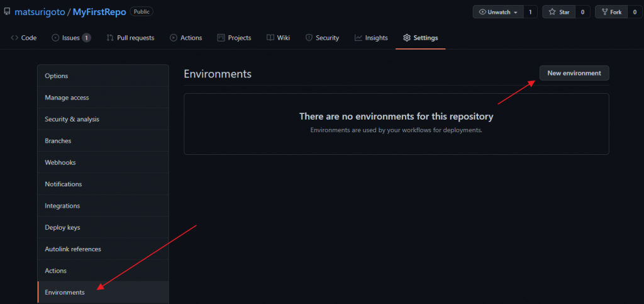Screen dimensions: 644x304
Task: Click the fork icon
Action: (x=604, y=12)
